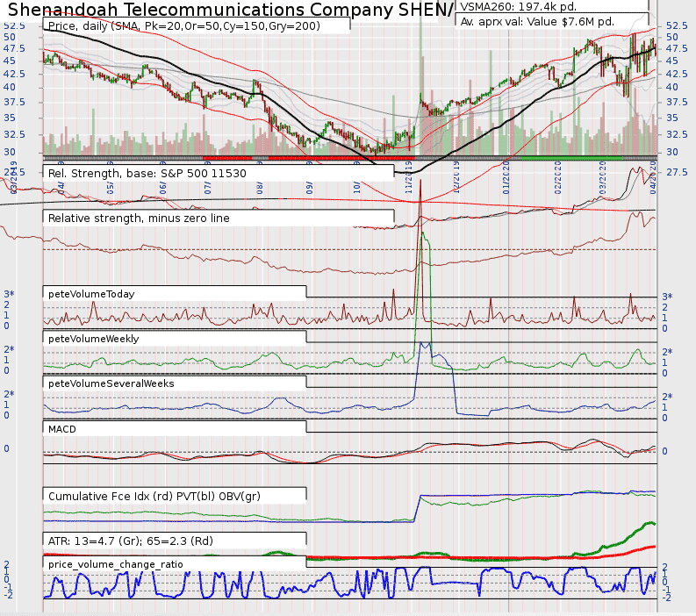Select the peteVolumeSeveralWeeks panel label
This screenshot has width=696, height=616.
tap(111, 383)
